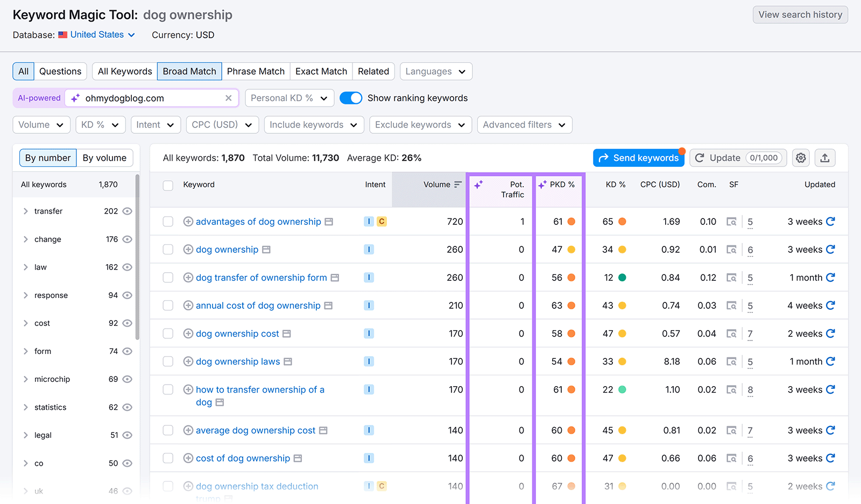The width and height of the screenshot is (861, 504).
Task: Clear the ohmydogblog.com domain filter with the X
Action: tap(229, 98)
